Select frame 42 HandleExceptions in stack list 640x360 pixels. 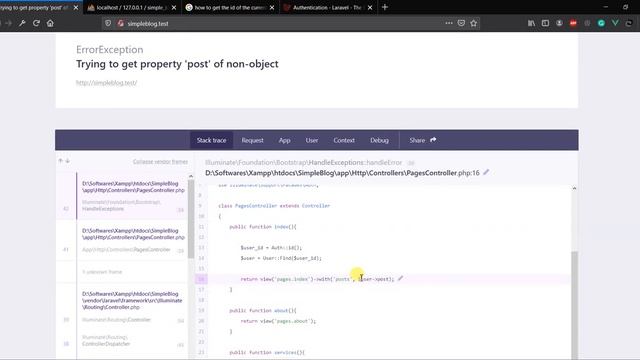[122, 196]
